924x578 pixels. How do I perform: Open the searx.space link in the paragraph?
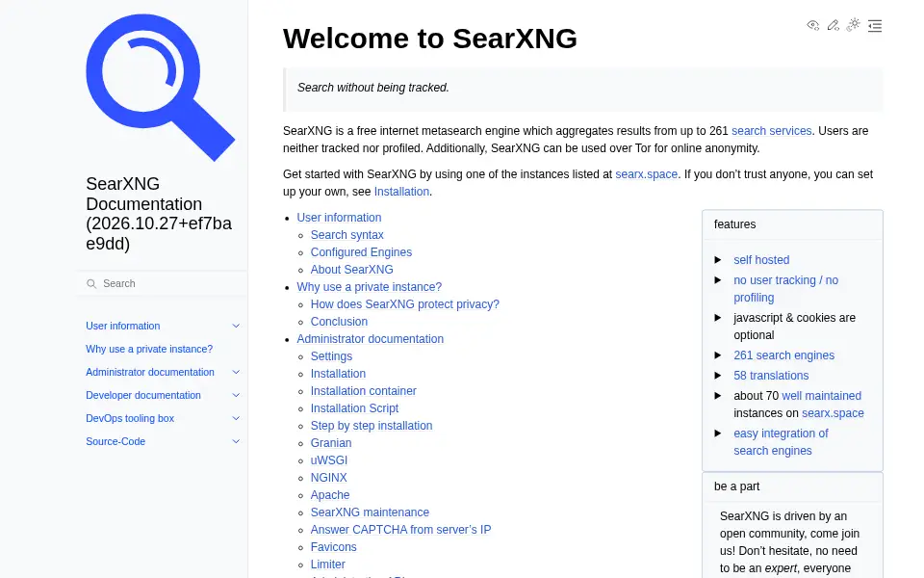click(x=647, y=174)
